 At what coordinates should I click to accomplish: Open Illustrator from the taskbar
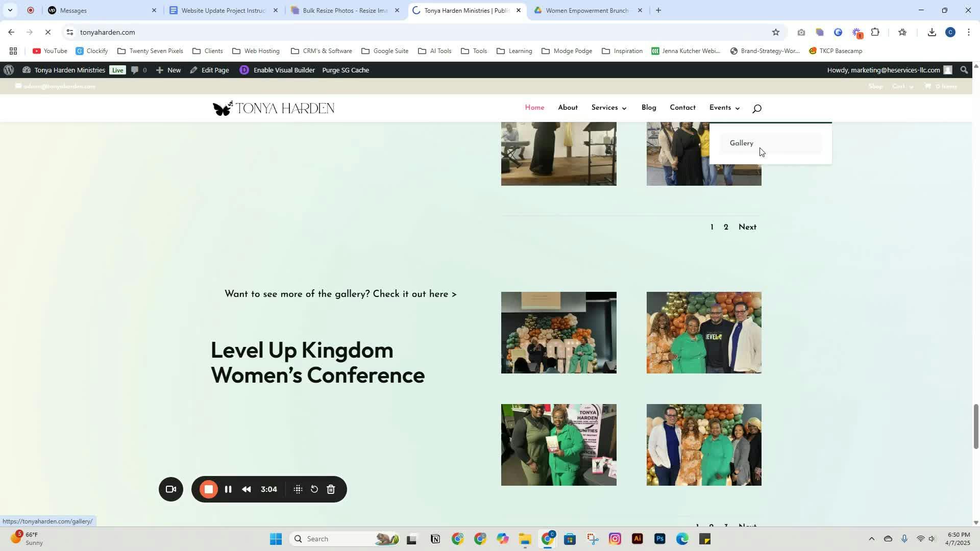638,539
